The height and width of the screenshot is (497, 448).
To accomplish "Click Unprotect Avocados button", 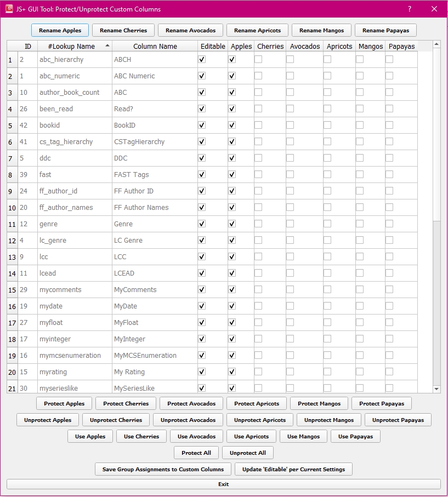I will 188,420.
